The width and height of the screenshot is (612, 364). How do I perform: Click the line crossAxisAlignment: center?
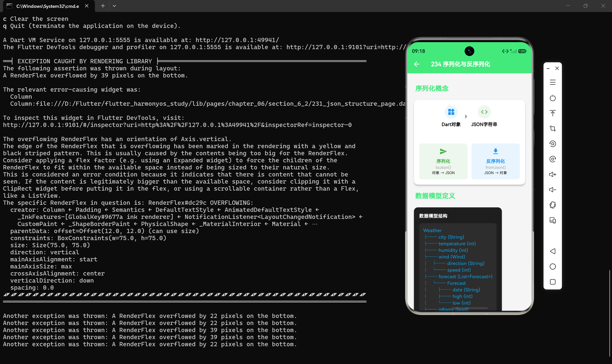pos(57,274)
